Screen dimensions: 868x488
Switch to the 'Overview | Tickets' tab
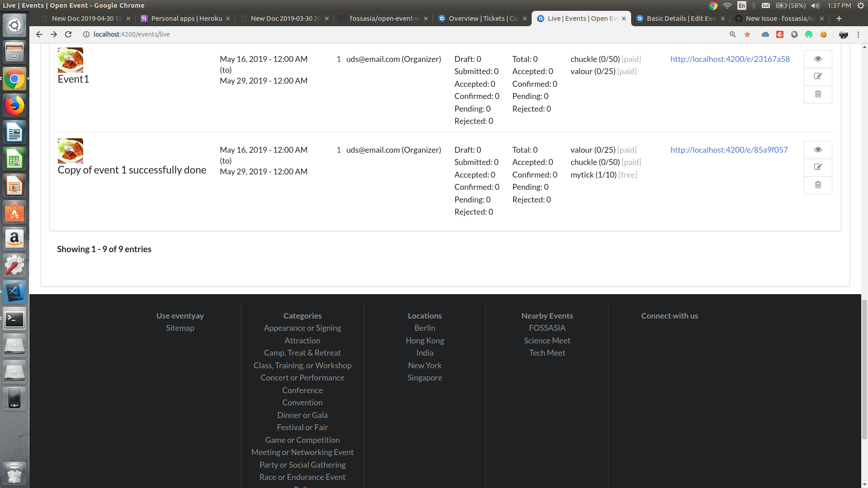(x=482, y=19)
